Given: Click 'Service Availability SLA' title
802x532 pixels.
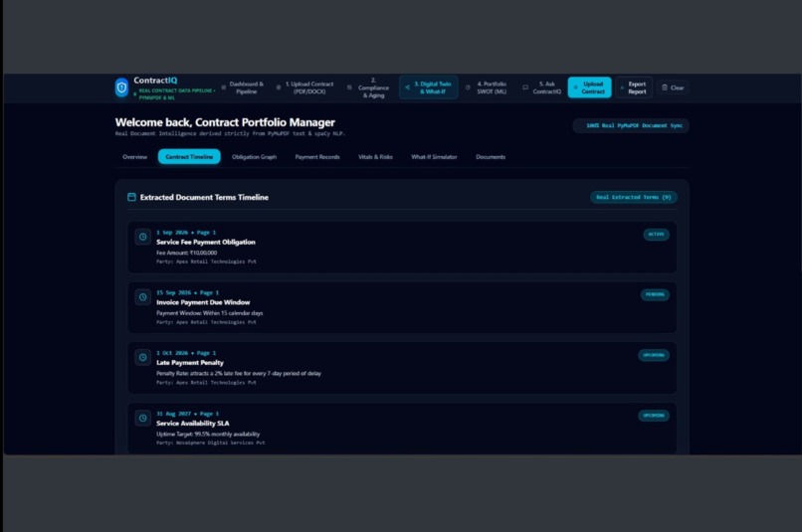Looking at the screenshot, I should coord(192,424).
